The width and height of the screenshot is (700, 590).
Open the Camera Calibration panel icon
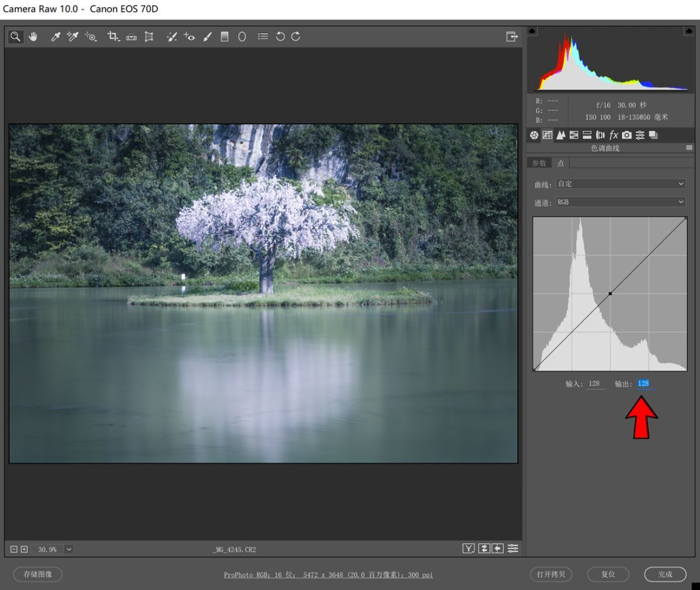pos(627,135)
